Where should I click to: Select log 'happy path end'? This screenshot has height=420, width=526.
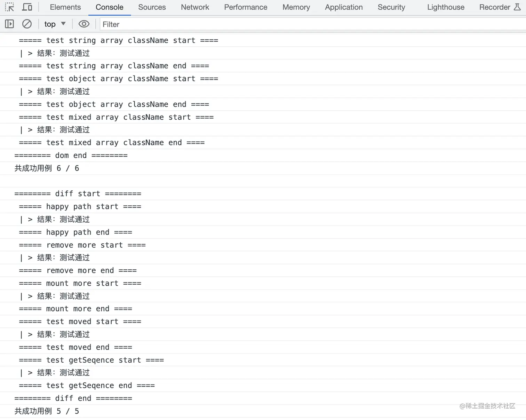(263, 232)
